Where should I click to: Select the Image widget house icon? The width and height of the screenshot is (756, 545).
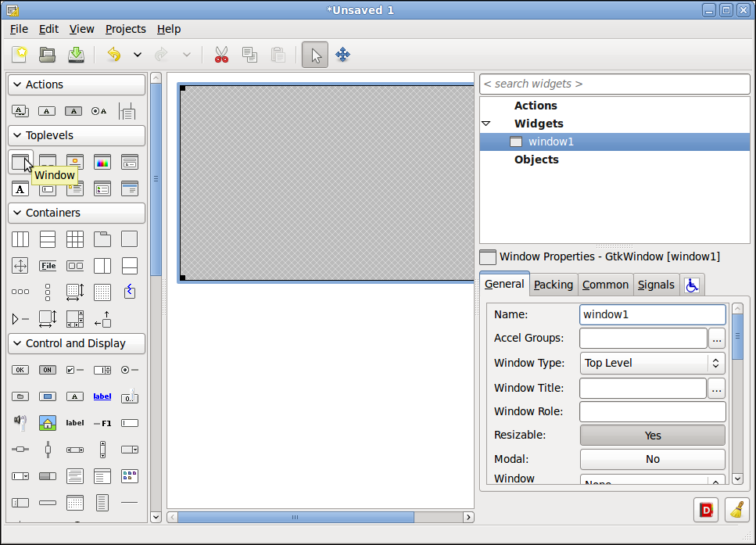47,423
